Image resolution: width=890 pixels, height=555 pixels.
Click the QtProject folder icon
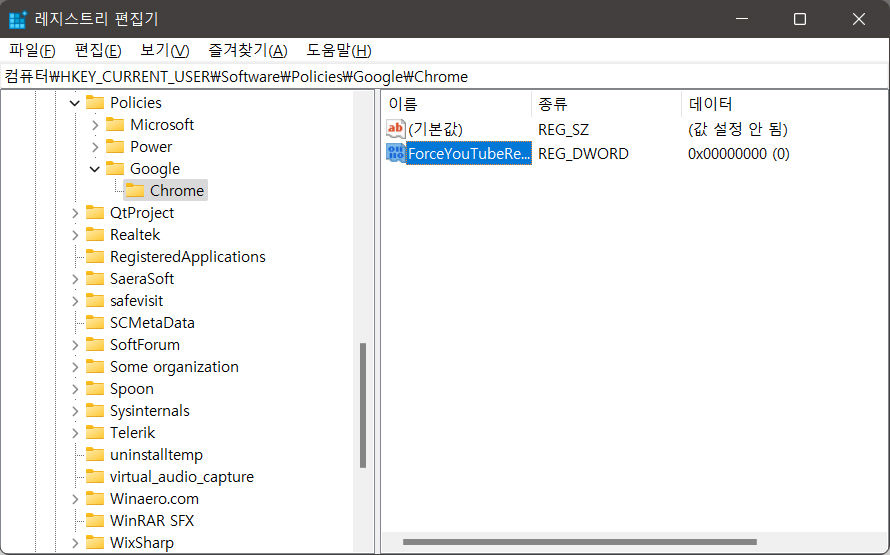(x=95, y=213)
